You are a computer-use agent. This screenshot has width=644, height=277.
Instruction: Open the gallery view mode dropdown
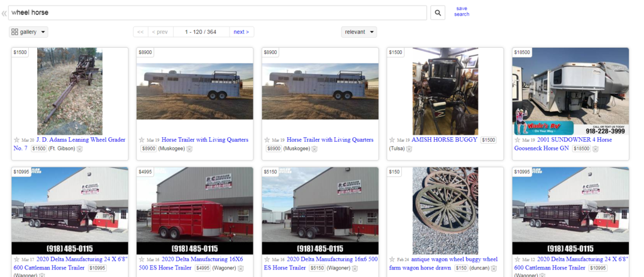(29, 31)
